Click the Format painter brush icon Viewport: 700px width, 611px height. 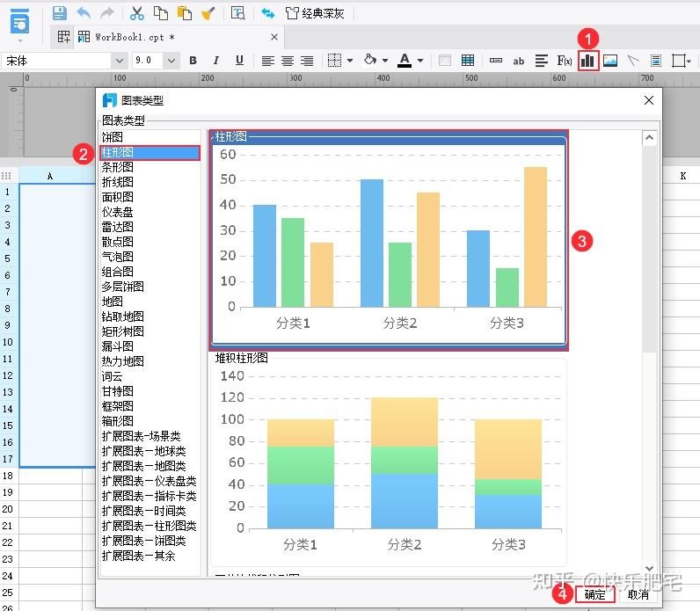pos(208,13)
